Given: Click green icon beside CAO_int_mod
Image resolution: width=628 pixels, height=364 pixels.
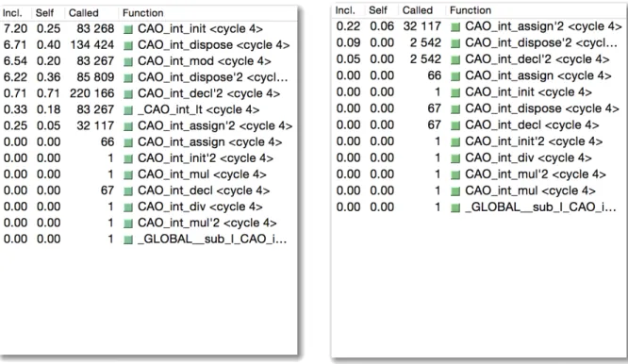Looking at the screenshot, I should point(128,61).
